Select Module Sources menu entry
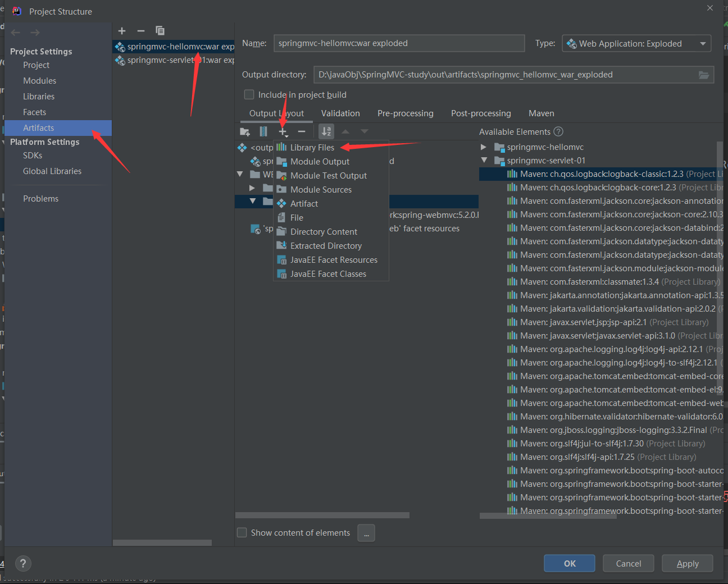Image resolution: width=728 pixels, height=584 pixels. tap(331, 189)
